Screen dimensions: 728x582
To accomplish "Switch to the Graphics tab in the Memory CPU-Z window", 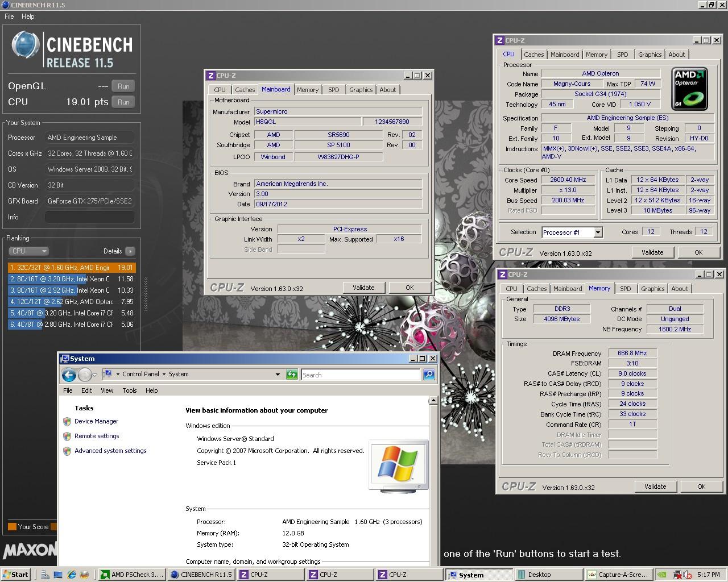I will click(653, 289).
